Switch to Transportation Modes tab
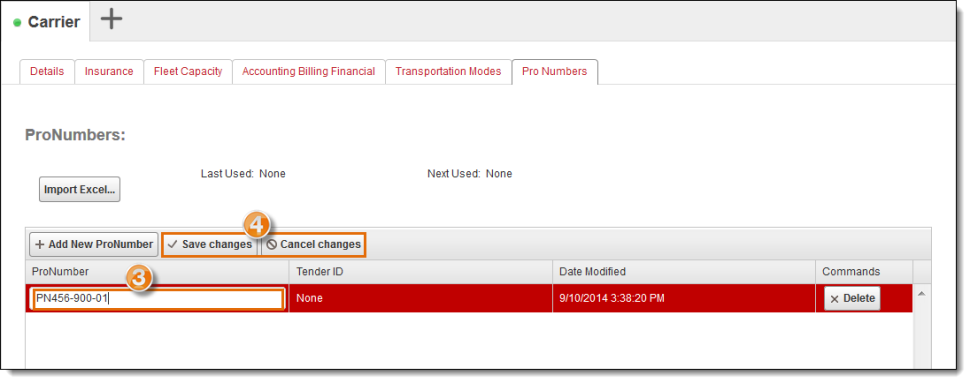The height and width of the screenshot is (383, 970). (449, 72)
